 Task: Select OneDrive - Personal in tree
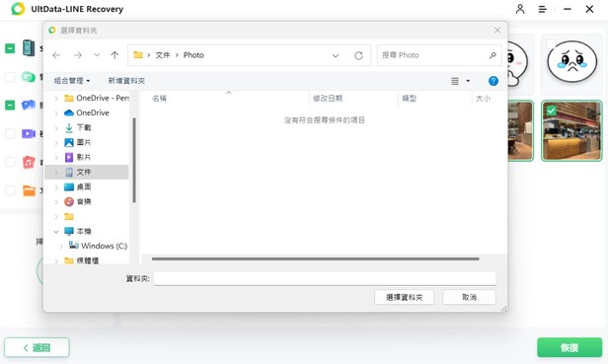[x=97, y=98]
